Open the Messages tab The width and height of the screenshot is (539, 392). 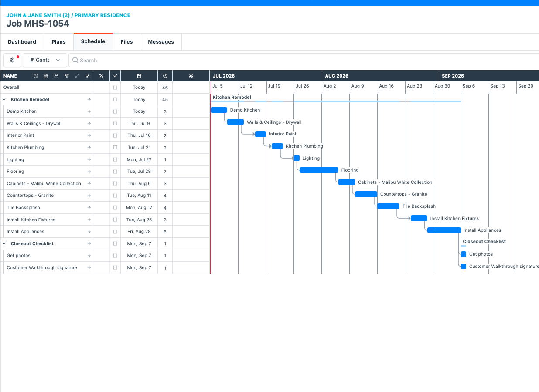click(x=161, y=42)
